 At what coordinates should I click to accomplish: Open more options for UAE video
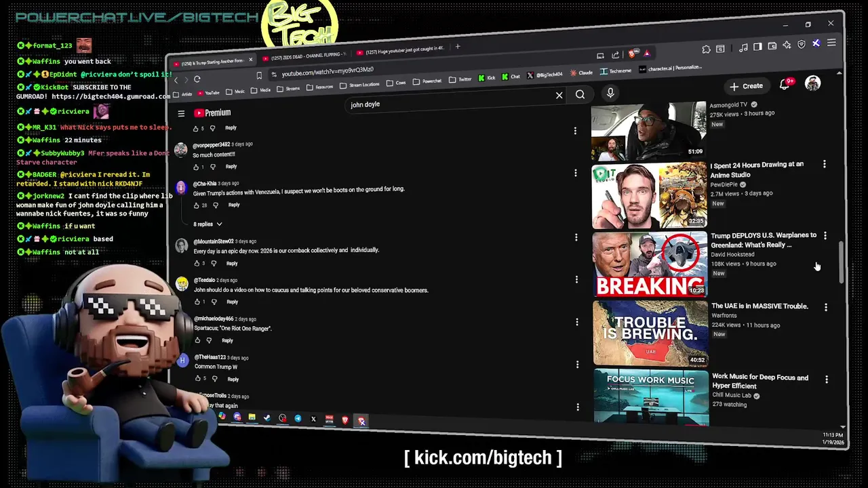coord(825,307)
